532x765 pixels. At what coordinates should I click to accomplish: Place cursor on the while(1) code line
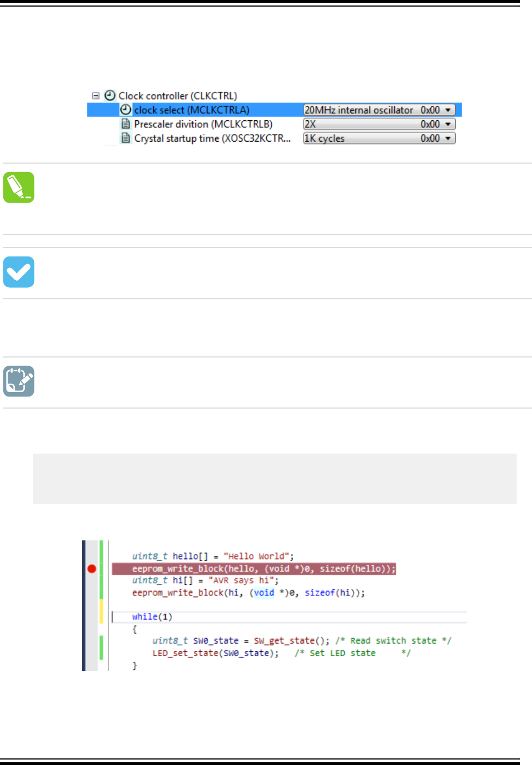point(152,617)
